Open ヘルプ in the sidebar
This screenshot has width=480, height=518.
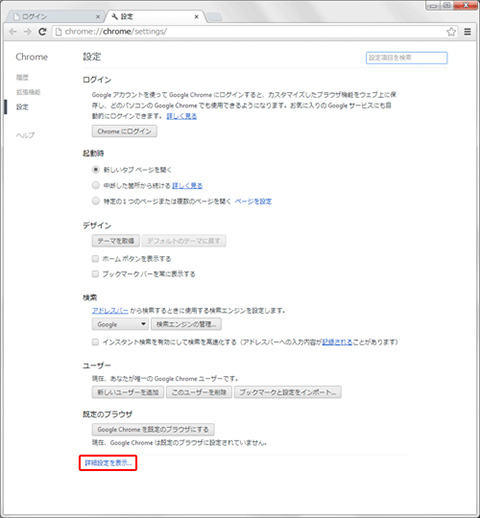pos(25,135)
